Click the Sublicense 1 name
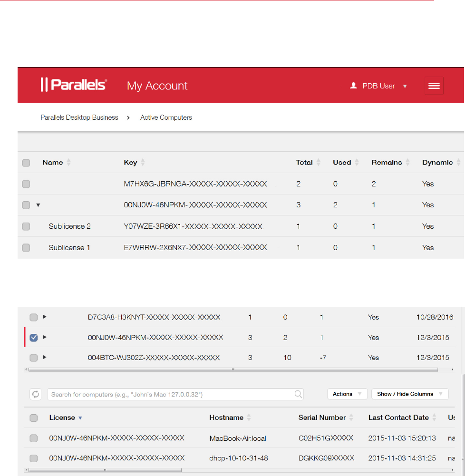The height and width of the screenshot is (476, 465). click(x=69, y=248)
